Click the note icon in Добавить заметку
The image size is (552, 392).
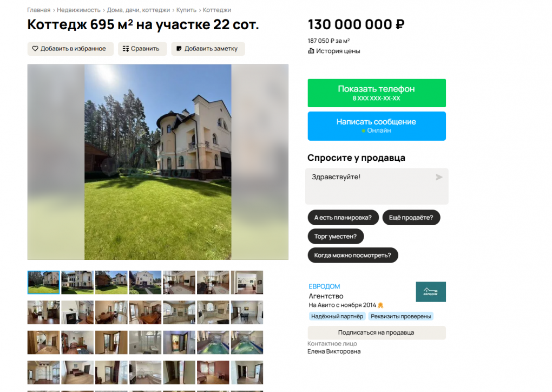[x=179, y=49]
